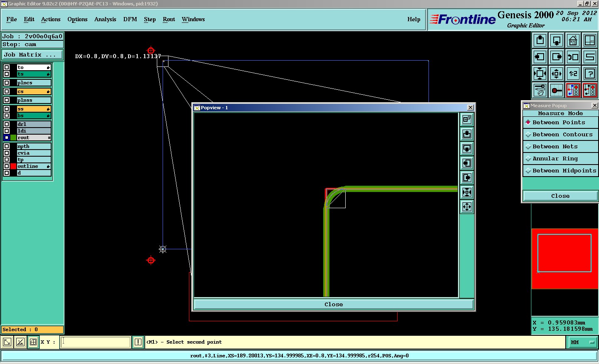Click the 1:2 scale icon
Screen dimensions: 599x364
pos(573,74)
